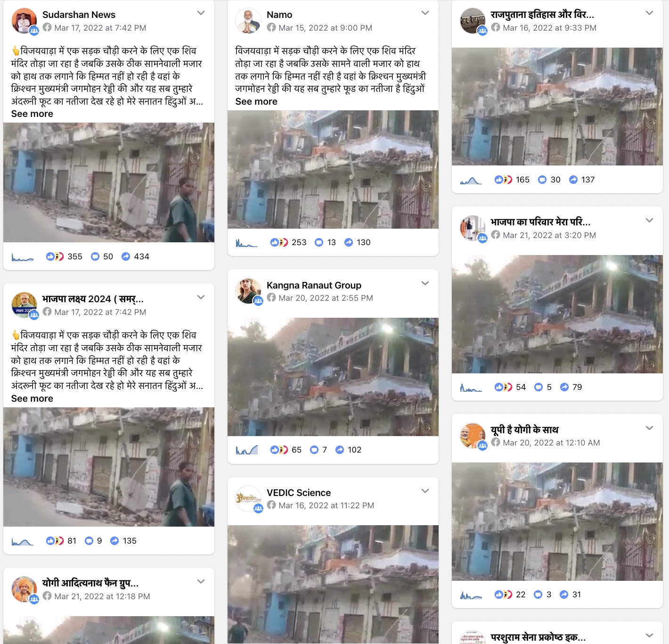Expand See more on the Namo post
Viewport: 669px width, 644px height.
coord(256,101)
